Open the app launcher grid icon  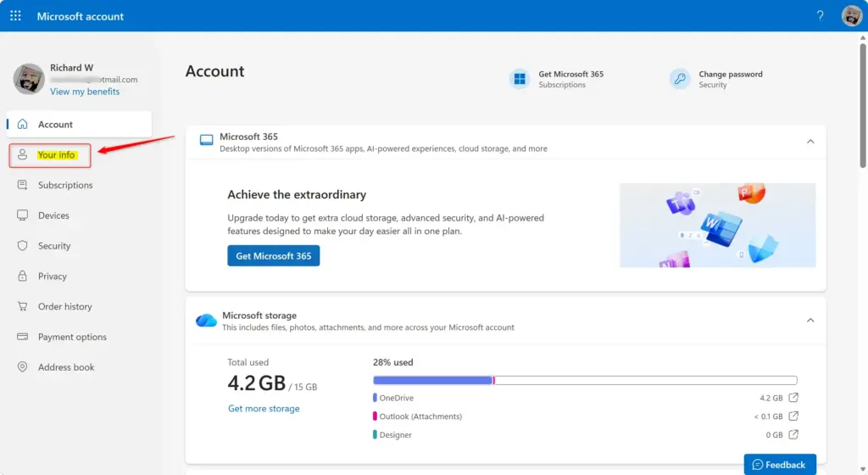coord(15,16)
